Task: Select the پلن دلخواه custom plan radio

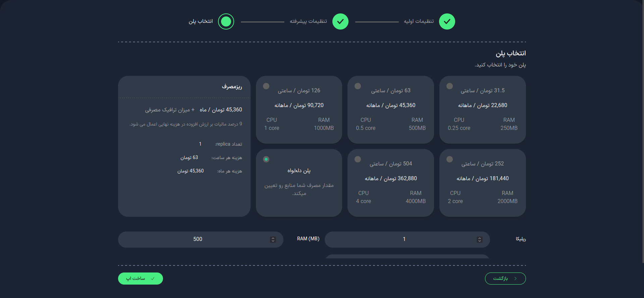Action: pos(266,159)
